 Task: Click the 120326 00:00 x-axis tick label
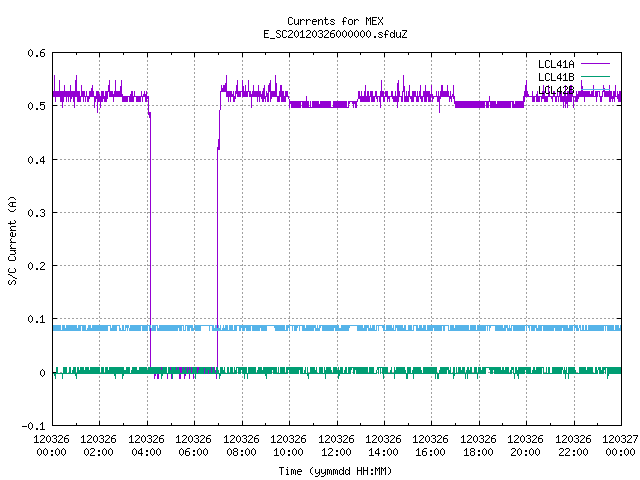(51, 446)
